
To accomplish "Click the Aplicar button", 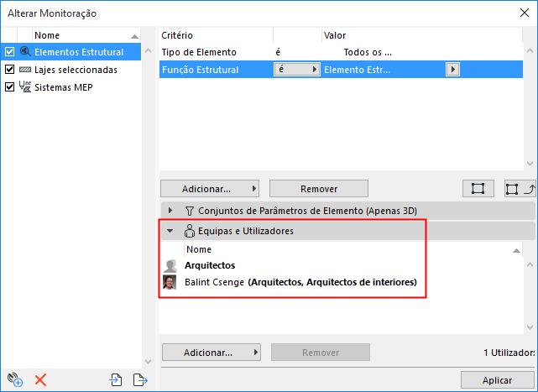I will coord(497,380).
